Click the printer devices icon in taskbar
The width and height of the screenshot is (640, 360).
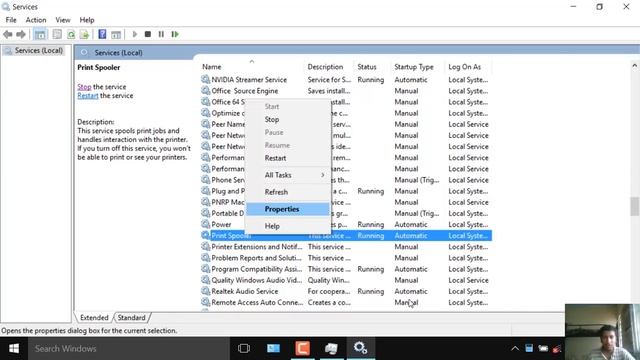coord(331,349)
